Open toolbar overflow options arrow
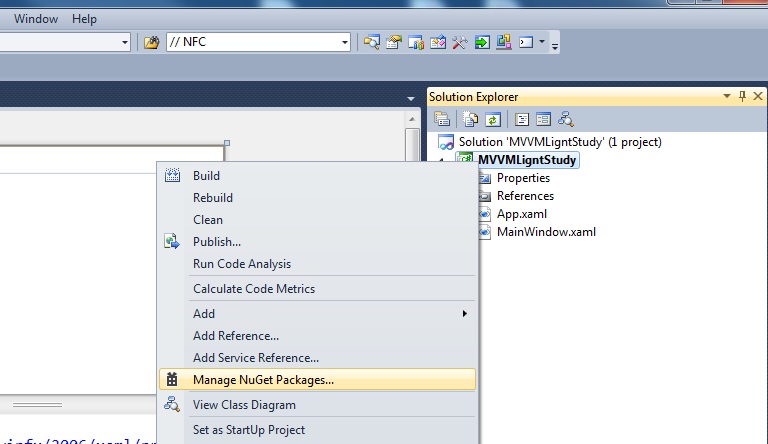Image resolution: width=768 pixels, height=444 pixels. (x=555, y=46)
